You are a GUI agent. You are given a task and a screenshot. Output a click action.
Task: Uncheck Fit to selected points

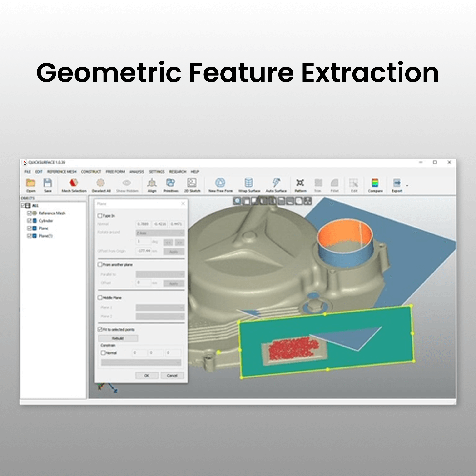(x=100, y=329)
